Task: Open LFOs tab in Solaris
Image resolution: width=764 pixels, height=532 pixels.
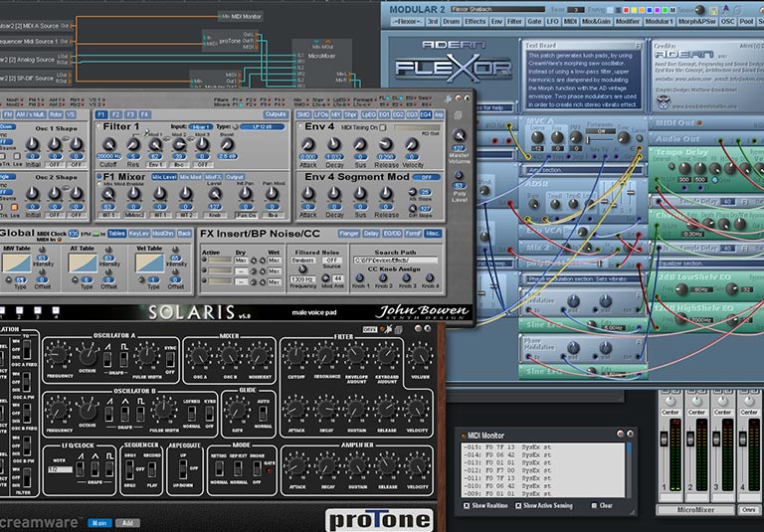Action: click(x=321, y=115)
